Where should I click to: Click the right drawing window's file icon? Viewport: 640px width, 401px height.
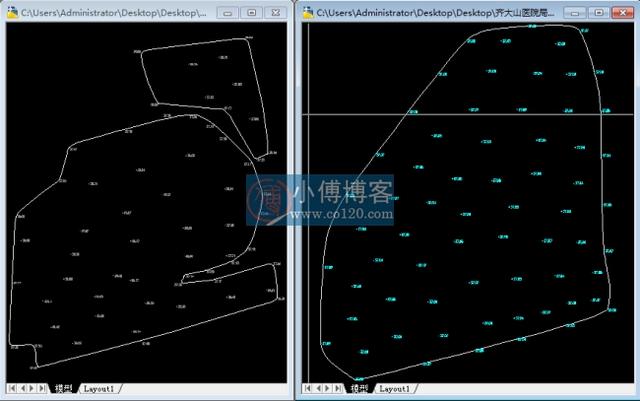click(306, 13)
